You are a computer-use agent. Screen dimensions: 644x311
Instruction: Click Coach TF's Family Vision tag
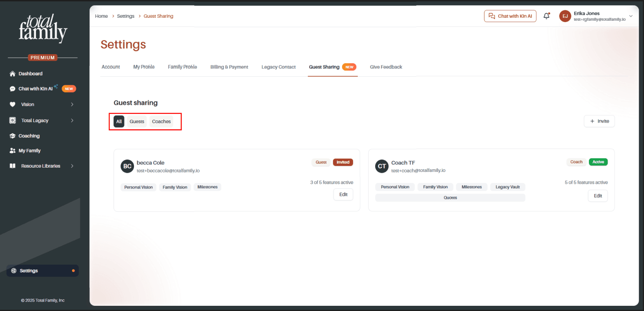435,187
